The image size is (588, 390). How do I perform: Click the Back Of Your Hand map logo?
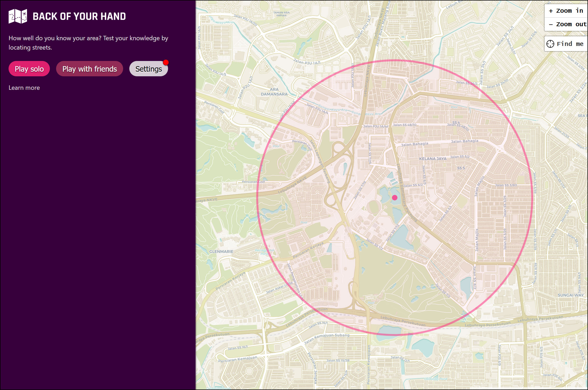18,16
